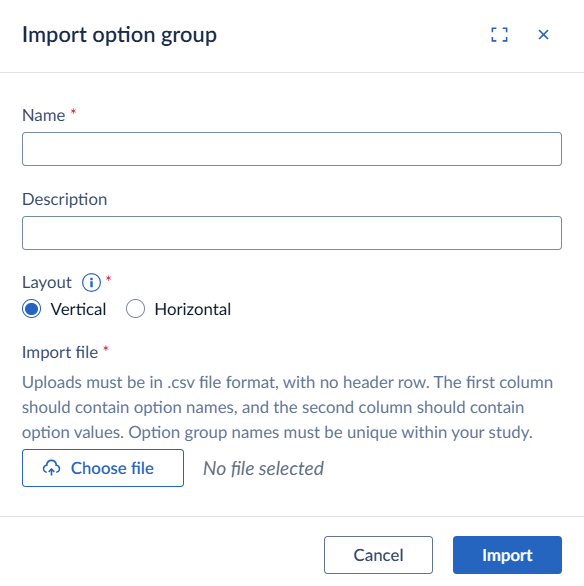Confirm with the Import button

(507, 555)
